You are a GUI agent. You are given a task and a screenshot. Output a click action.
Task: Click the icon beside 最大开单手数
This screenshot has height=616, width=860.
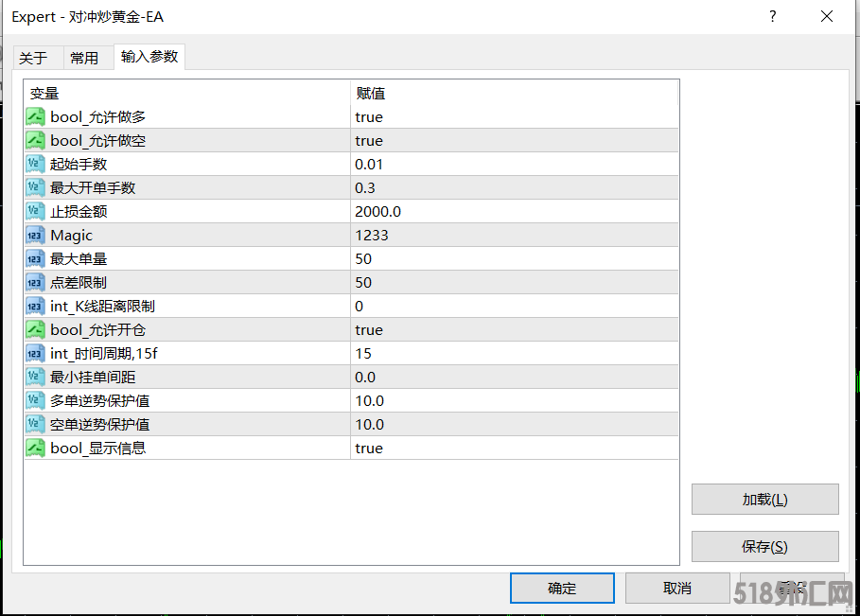point(35,187)
